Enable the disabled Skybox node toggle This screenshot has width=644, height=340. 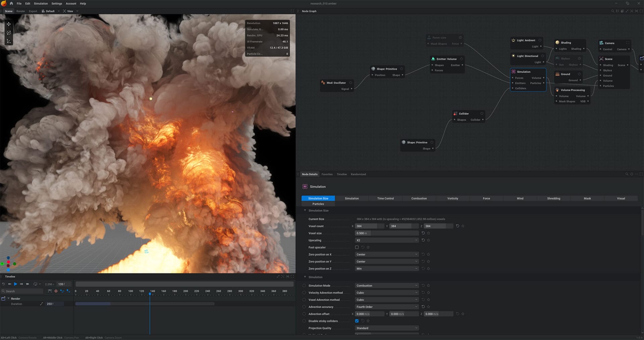(579, 58)
